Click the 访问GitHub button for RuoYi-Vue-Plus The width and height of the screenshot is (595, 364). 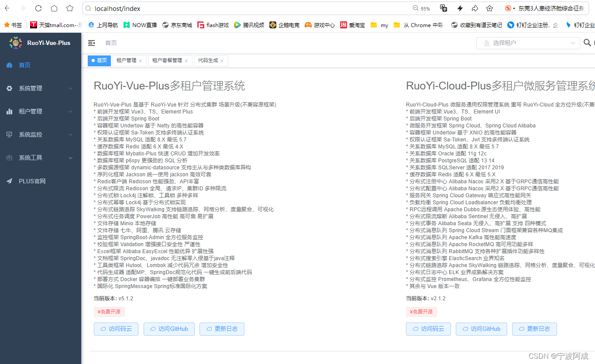coord(169,329)
